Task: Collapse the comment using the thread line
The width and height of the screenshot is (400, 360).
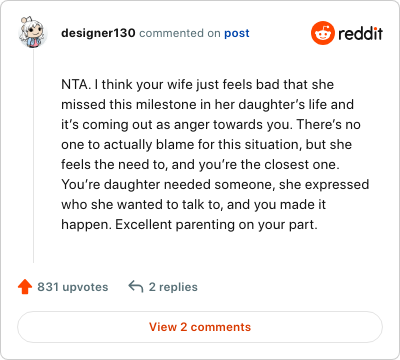Action: (33, 156)
